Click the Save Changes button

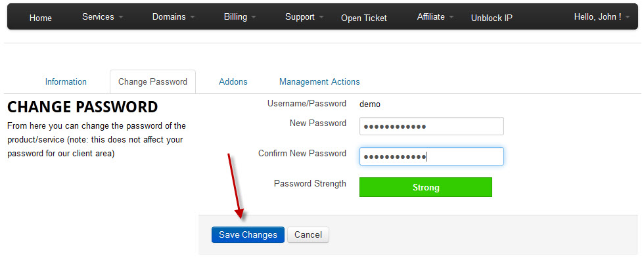click(x=248, y=235)
